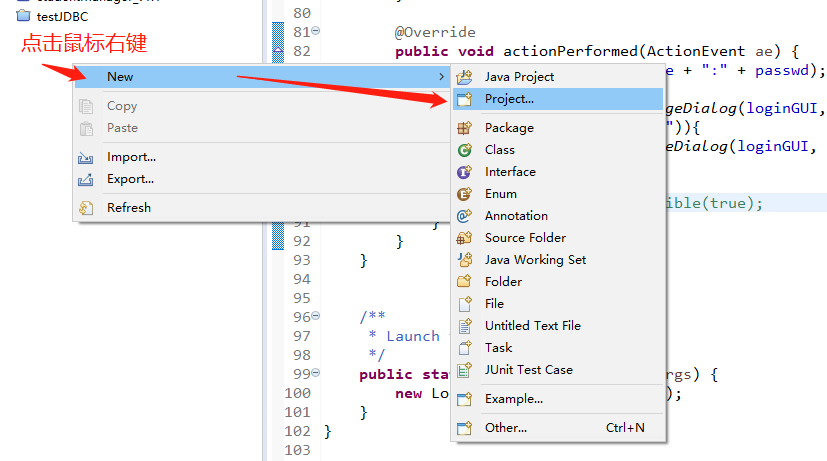Open the New submenu entry
Viewport: 827px width, 461px height.
262,77
